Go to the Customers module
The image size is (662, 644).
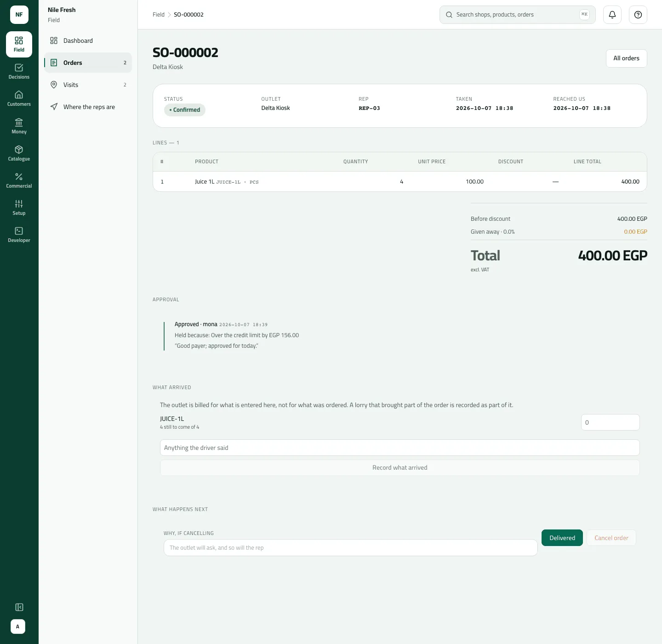click(19, 98)
